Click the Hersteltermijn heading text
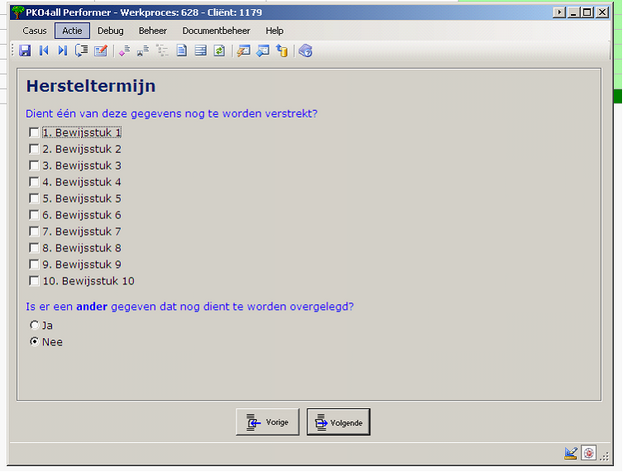Screen dimensions: 623x472 click(x=91, y=86)
